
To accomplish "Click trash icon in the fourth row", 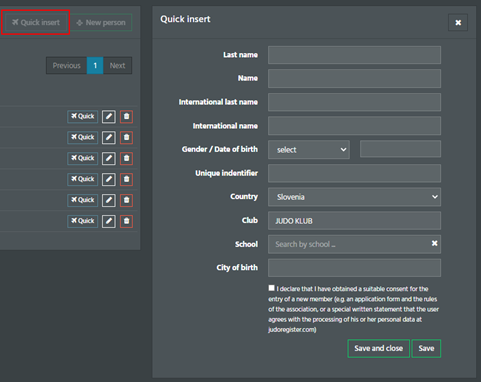I will click(x=126, y=179).
